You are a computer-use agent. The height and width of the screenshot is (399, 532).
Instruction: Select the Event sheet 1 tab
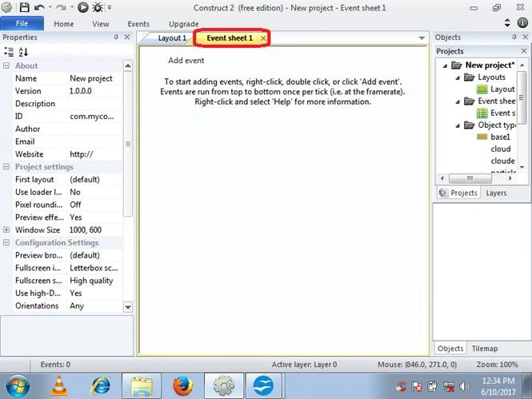point(230,38)
